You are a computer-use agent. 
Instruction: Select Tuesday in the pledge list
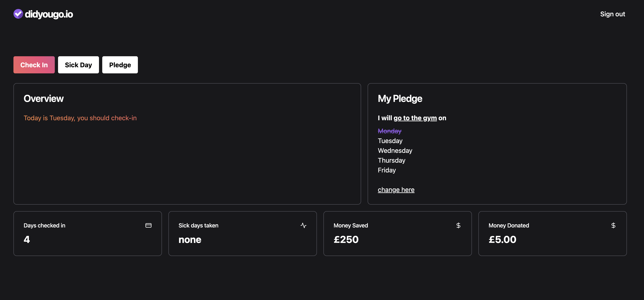tap(390, 141)
